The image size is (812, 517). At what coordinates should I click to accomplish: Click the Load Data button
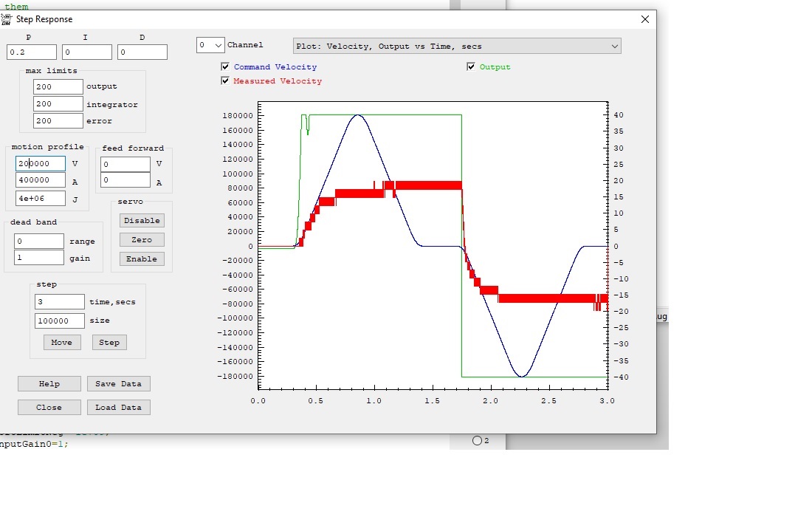click(x=118, y=408)
